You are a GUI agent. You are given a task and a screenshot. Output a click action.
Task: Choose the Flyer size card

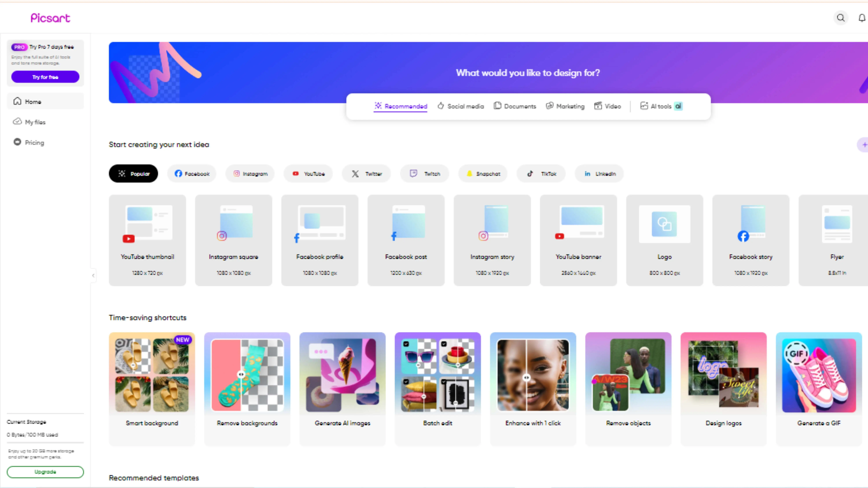[834, 240]
